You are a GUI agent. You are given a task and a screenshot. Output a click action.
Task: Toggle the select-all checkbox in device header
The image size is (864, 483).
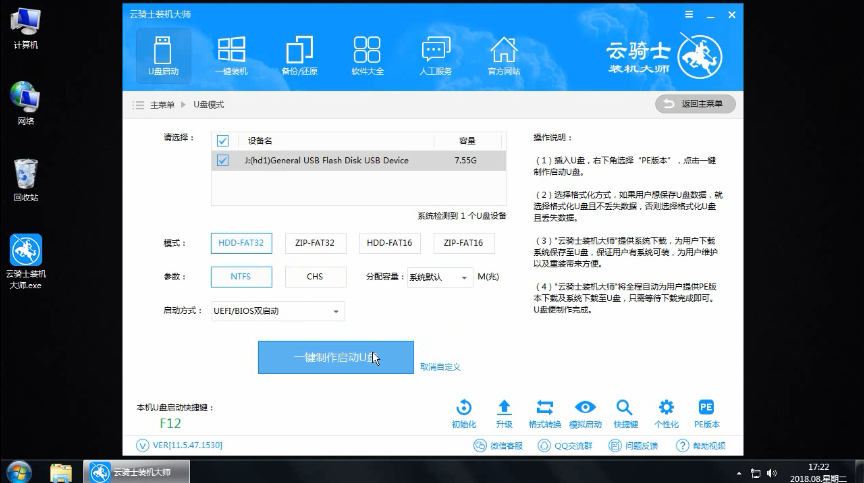coord(223,141)
